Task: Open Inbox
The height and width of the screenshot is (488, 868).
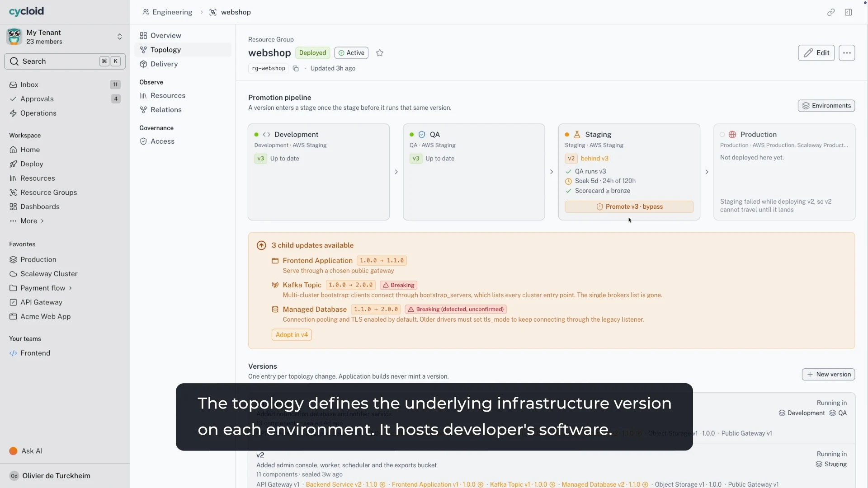Action: click(65, 84)
